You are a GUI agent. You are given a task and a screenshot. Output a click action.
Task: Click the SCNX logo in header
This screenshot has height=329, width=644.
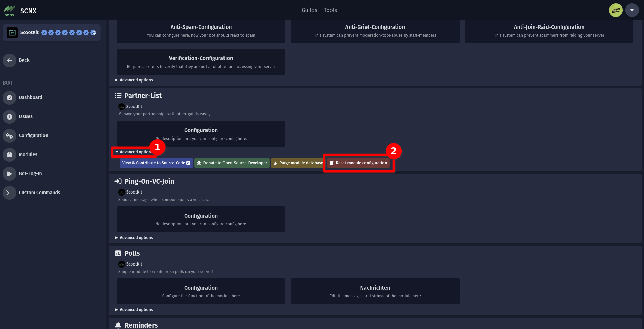(10, 11)
